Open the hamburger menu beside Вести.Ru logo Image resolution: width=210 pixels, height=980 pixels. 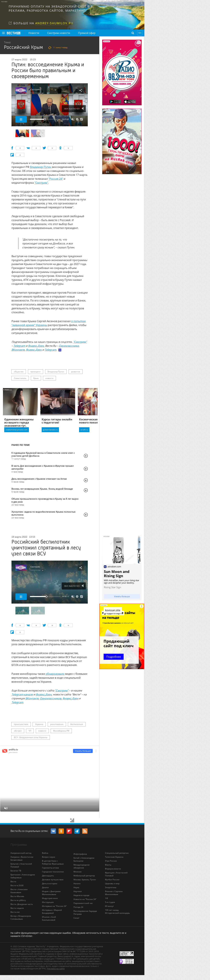coord(3,33)
